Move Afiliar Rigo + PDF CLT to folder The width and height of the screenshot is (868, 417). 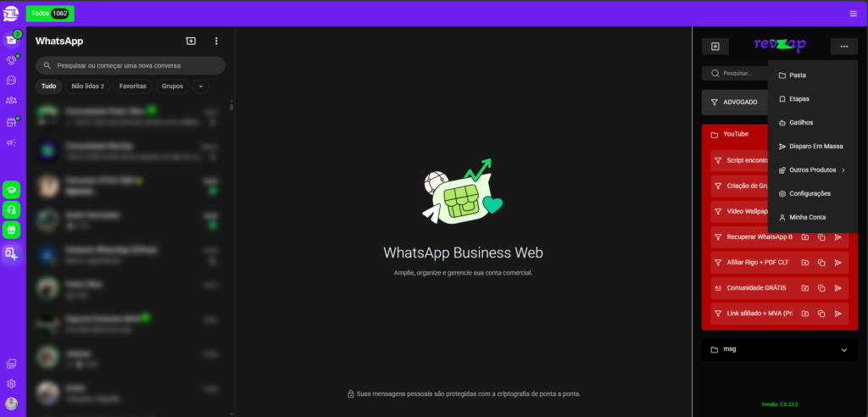[805, 263]
